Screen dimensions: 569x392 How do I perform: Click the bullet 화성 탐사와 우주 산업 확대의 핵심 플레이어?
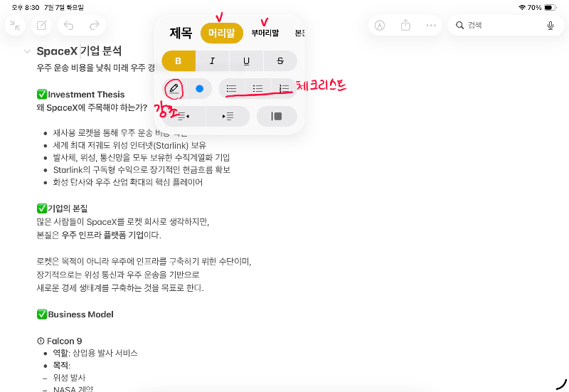(x=128, y=182)
